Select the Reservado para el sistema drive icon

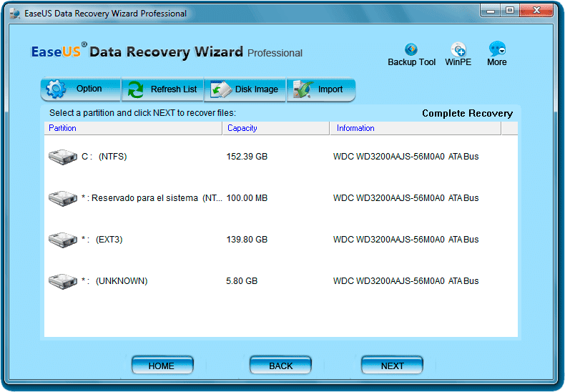click(x=63, y=199)
